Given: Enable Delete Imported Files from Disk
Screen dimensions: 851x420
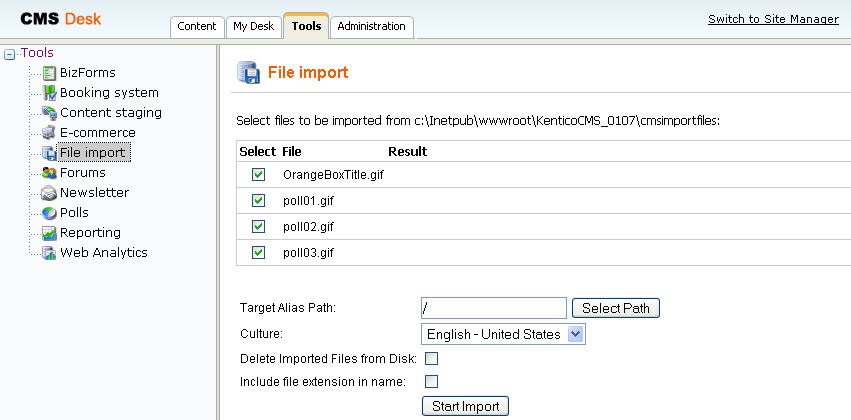Looking at the screenshot, I should tap(431, 359).
